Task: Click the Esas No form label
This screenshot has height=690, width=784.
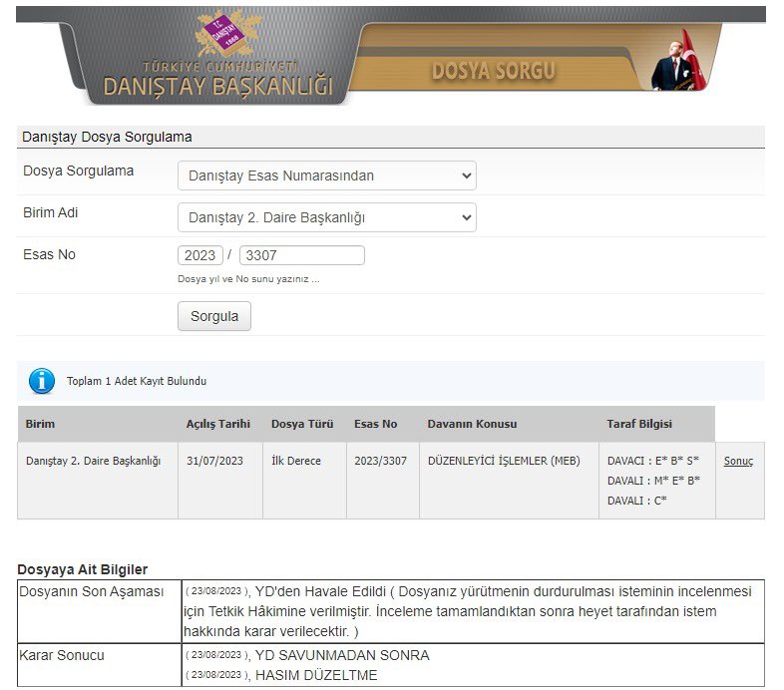Action: click(x=49, y=254)
